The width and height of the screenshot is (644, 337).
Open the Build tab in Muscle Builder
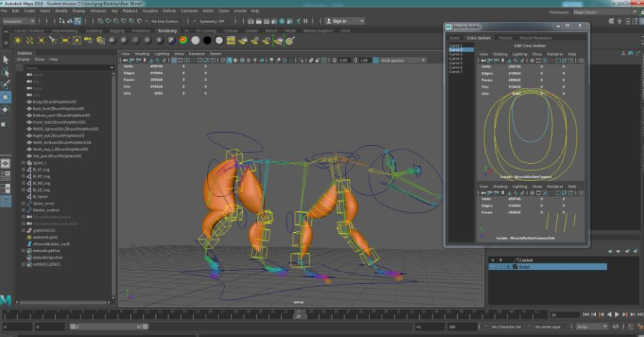tap(455, 38)
